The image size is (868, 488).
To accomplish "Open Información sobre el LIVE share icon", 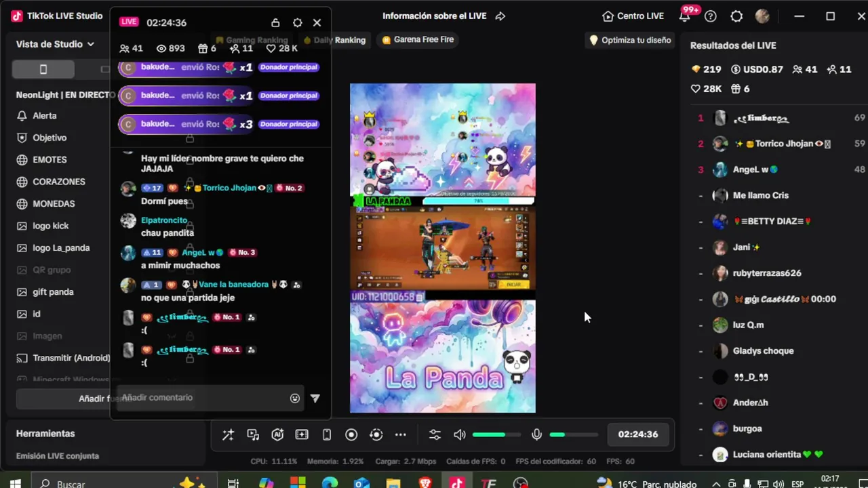I will pyautogui.click(x=500, y=16).
